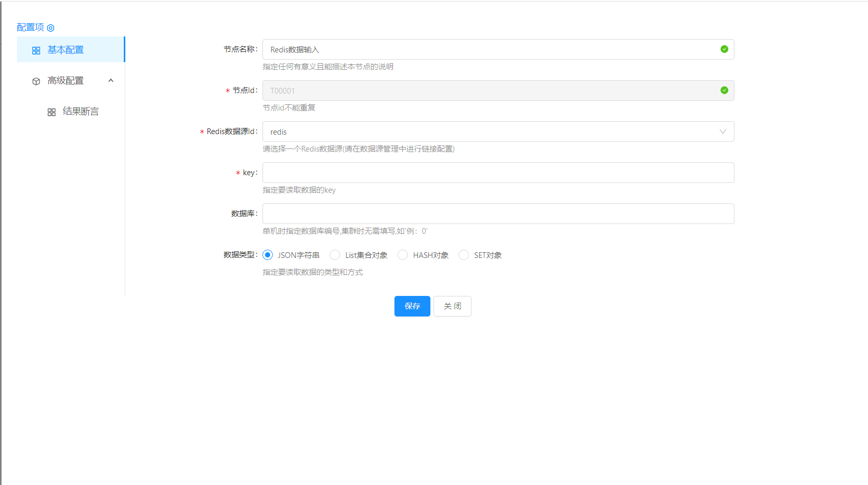Focus the key input field
The image size is (868, 485).
pos(498,173)
